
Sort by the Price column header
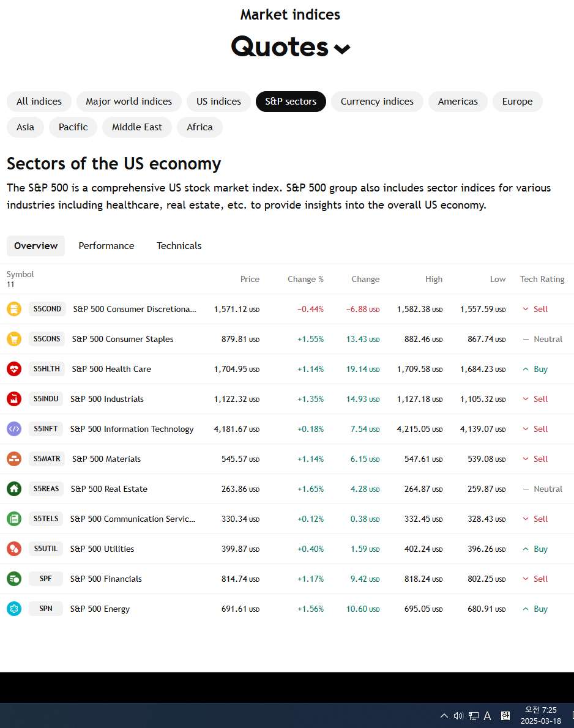click(x=250, y=279)
